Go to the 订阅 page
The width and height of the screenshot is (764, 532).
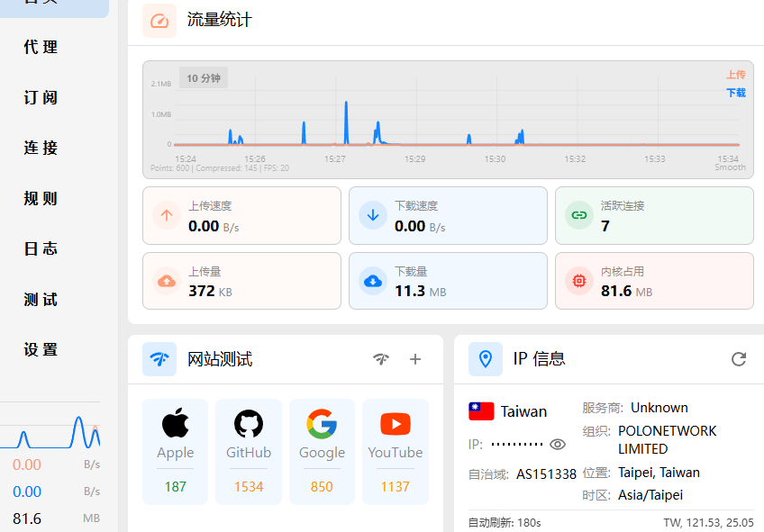point(41,97)
